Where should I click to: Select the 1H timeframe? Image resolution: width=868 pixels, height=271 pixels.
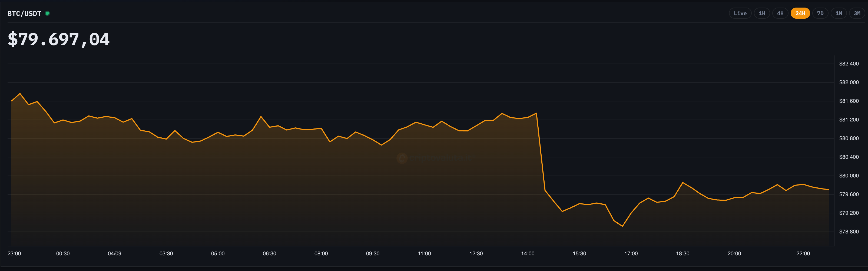tap(762, 14)
